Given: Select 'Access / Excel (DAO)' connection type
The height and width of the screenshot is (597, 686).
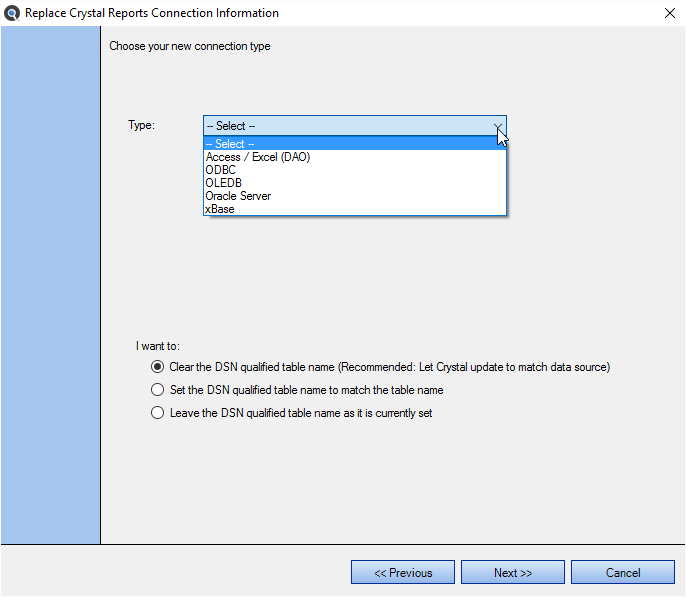Looking at the screenshot, I should (x=355, y=157).
